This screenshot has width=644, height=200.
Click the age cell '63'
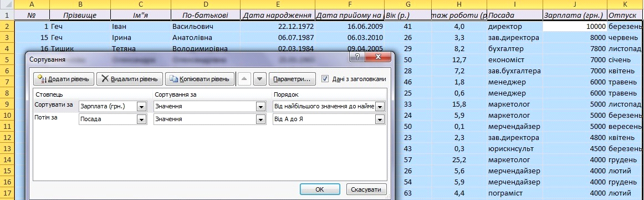408,192
